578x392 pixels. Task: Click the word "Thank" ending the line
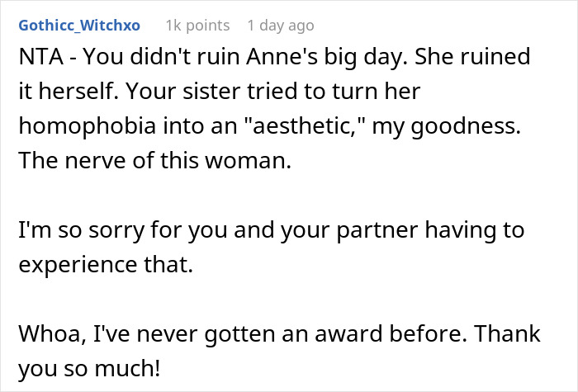509,335
